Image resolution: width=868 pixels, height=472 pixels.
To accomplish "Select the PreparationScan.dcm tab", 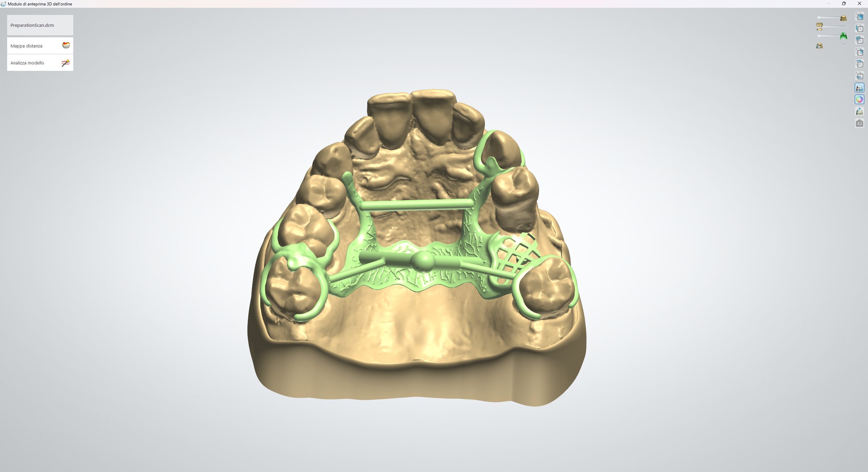I will pos(40,25).
